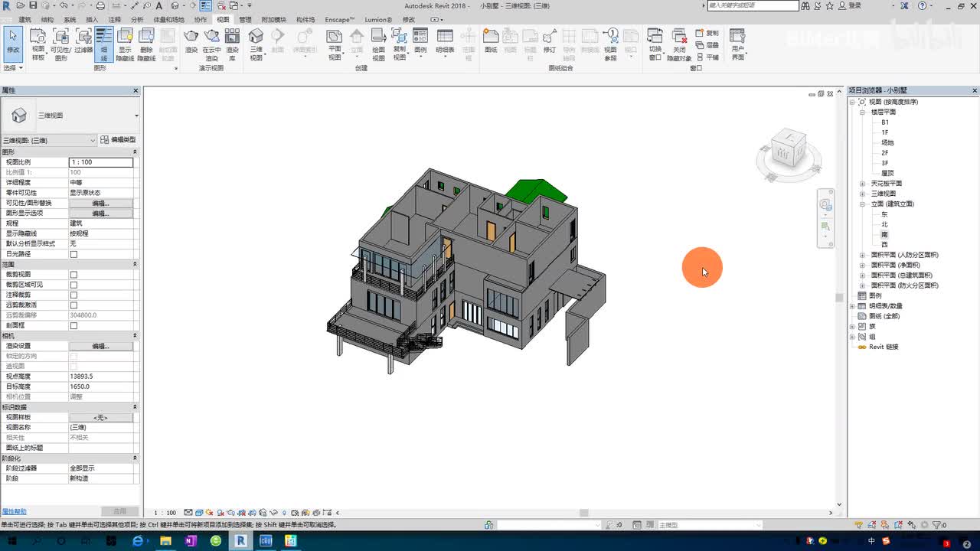
Task: Open 图例 legends tool
Action: pyautogui.click(x=420, y=42)
